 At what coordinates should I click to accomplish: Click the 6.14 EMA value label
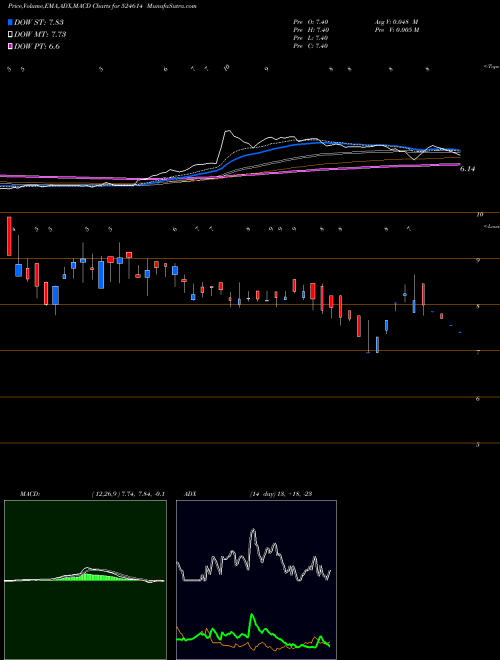(467, 169)
